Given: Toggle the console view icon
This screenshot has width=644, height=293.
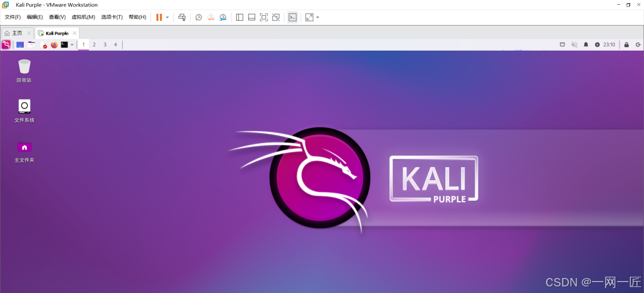Looking at the screenshot, I should (x=292, y=17).
